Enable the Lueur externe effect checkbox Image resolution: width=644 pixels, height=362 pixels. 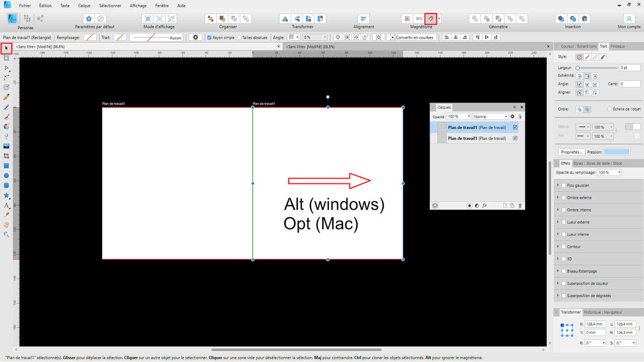click(564, 222)
